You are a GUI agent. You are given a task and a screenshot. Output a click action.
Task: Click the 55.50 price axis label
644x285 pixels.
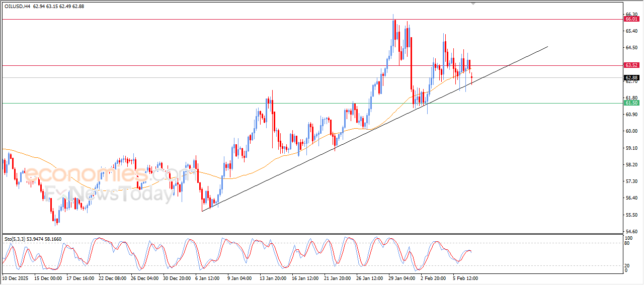[x=630, y=215]
